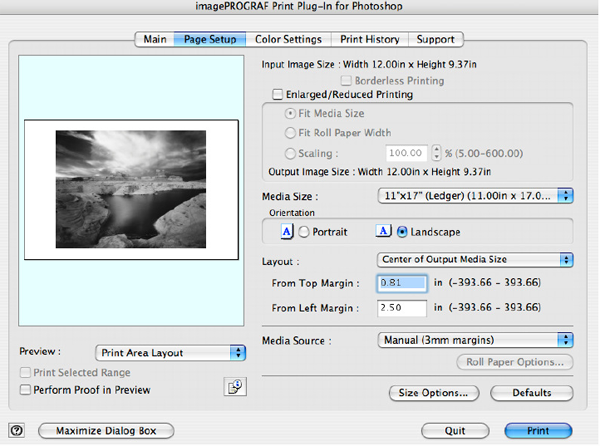
Task: Click the Input Image Size text
Action: pos(369,64)
